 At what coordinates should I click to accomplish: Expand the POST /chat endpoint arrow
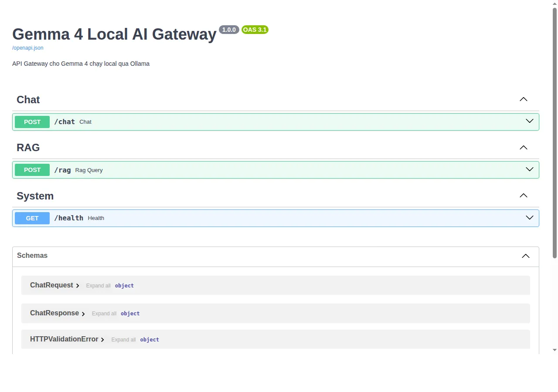[530, 121]
